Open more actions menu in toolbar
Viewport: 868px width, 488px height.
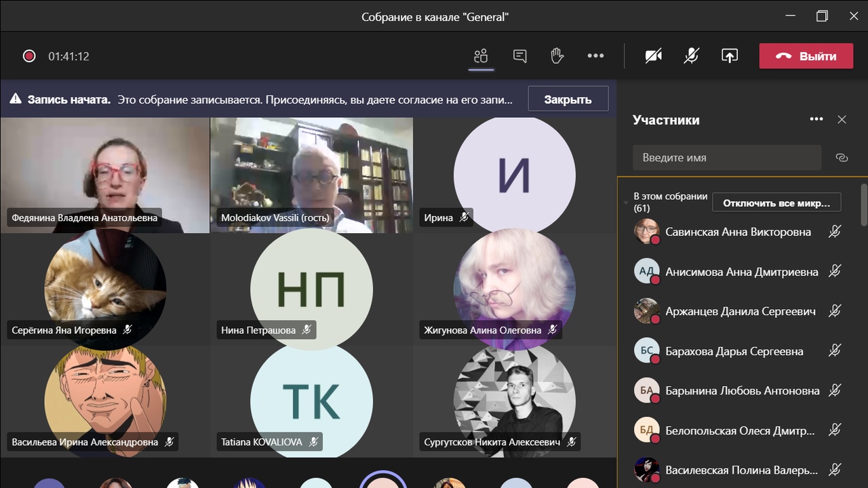(x=595, y=56)
